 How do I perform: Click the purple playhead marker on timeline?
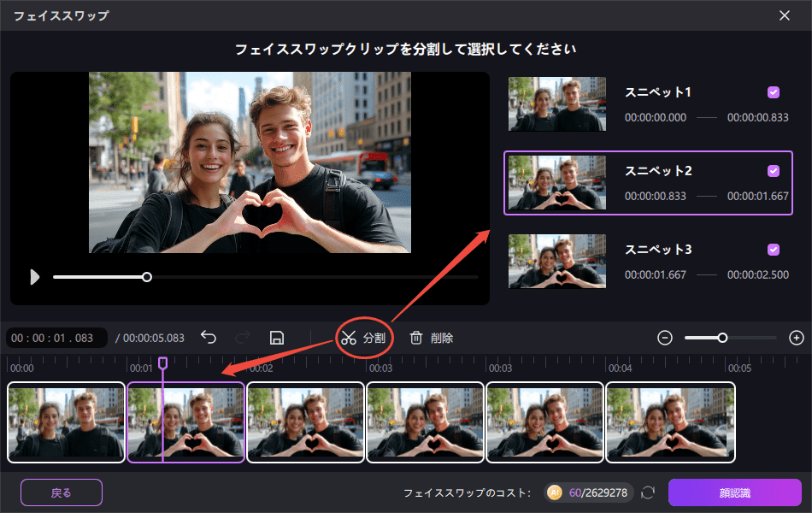[x=162, y=363]
